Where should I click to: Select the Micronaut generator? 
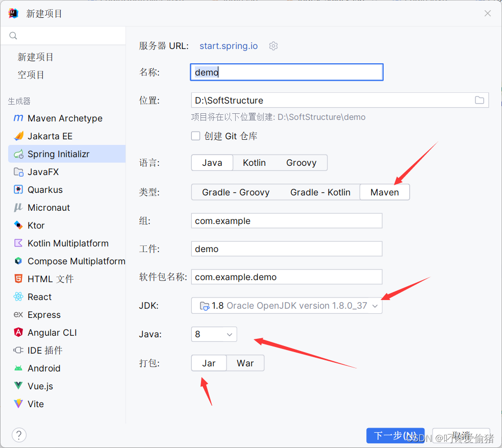pos(48,207)
